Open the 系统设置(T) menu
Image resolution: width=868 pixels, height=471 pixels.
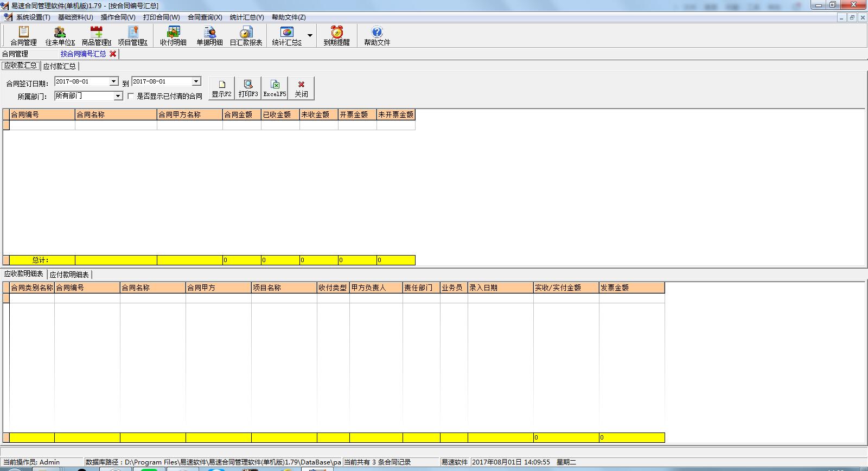(x=33, y=17)
